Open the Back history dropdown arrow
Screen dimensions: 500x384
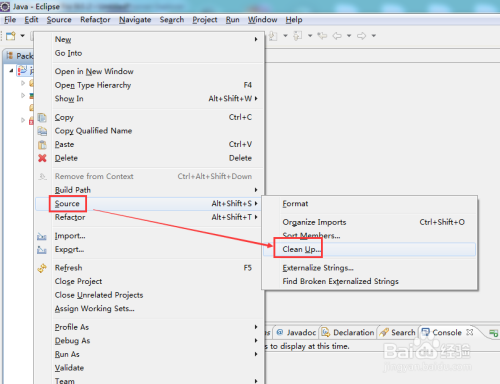coord(349,35)
